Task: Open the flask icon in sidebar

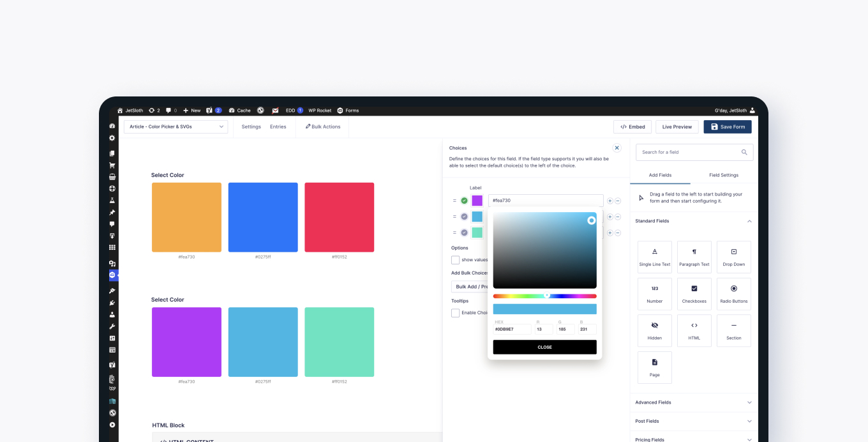Action: (112, 201)
